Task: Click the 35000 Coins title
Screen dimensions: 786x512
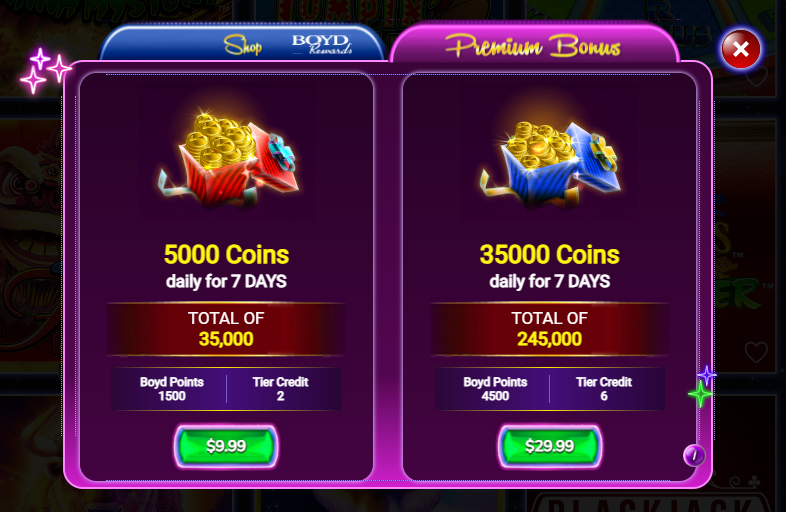Action: (x=549, y=254)
